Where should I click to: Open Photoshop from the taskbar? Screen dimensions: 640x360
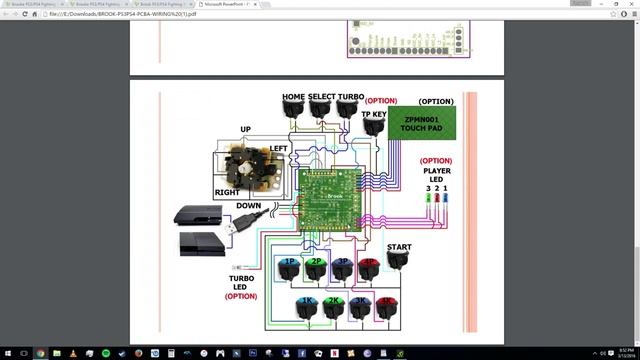pyautogui.click(x=253, y=353)
